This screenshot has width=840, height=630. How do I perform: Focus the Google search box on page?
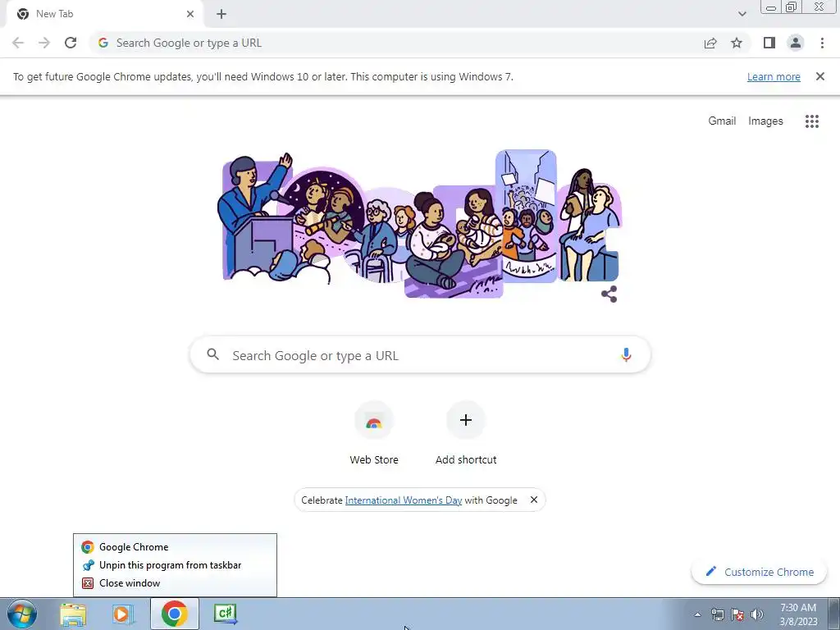[x=420, y=354]
